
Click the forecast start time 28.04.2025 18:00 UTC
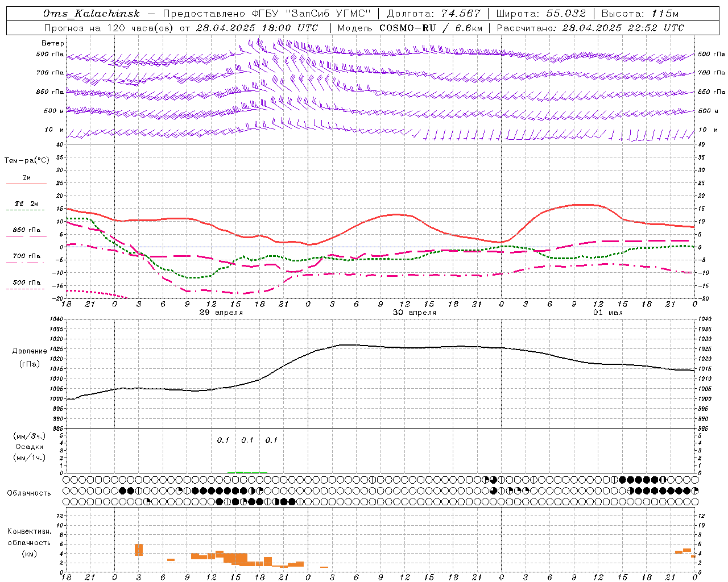coord(257,28)
